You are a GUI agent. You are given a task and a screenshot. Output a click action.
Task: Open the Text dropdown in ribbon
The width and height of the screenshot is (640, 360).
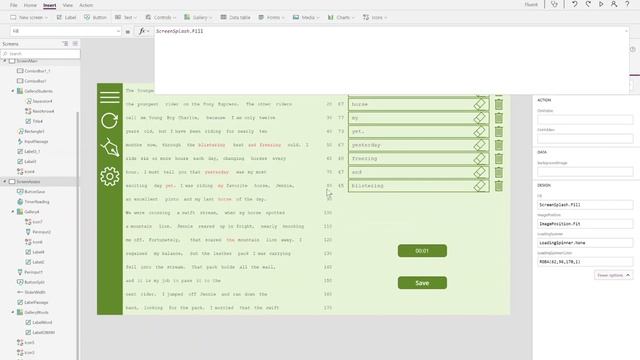coord(126,18)
